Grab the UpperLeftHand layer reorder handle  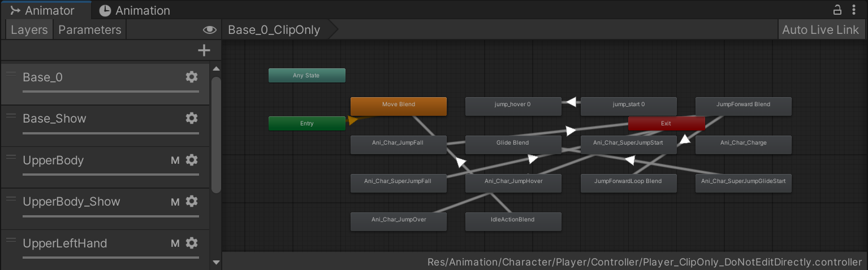pos(11,241)
